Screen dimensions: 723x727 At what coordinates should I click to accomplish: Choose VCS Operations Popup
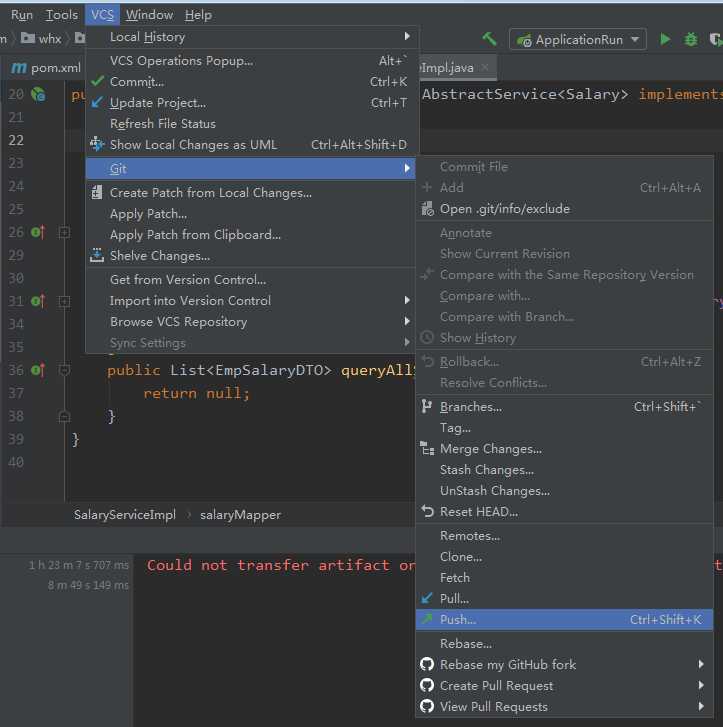tap(252, 61)
